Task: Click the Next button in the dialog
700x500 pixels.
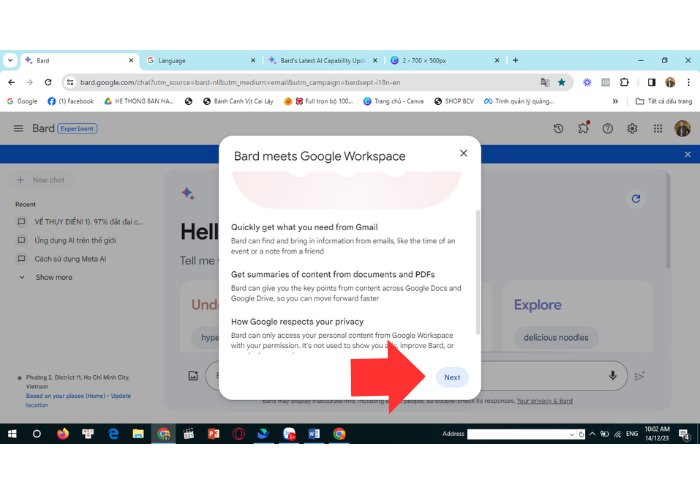Action: [x=452, y=377]
